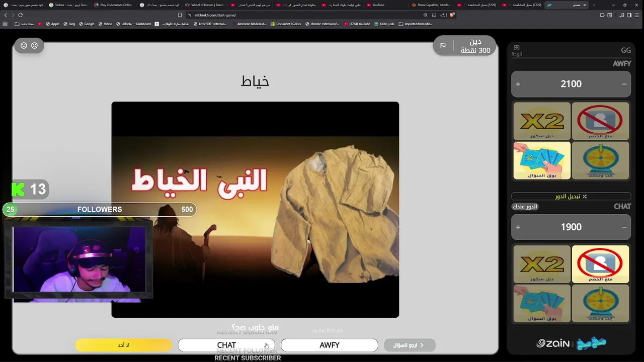The height and width of the screenshot is (362, 644).
Task: Decrease AWFY score with the minus
Action: click(624, 84)
